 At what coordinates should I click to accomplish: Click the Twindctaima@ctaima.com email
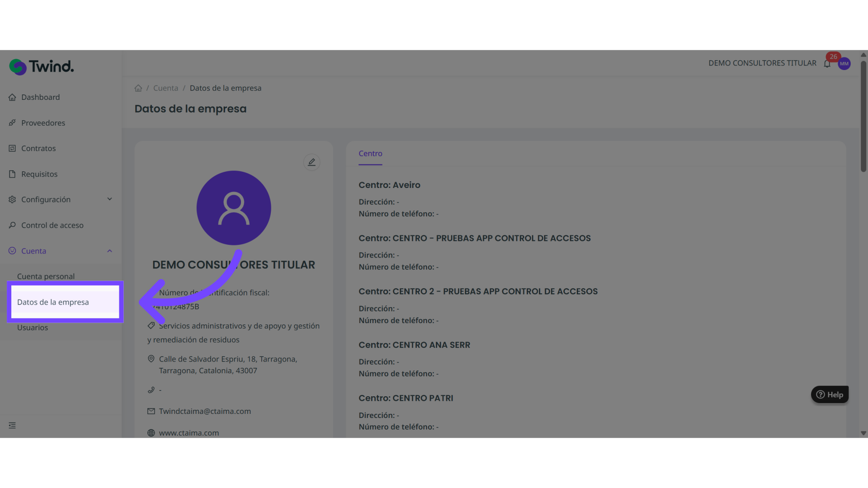pos(205,411)
